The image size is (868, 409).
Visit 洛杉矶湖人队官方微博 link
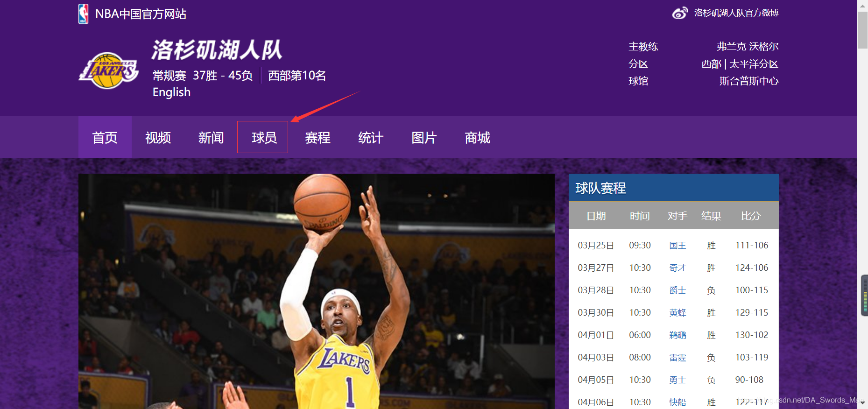click(736, 13)
